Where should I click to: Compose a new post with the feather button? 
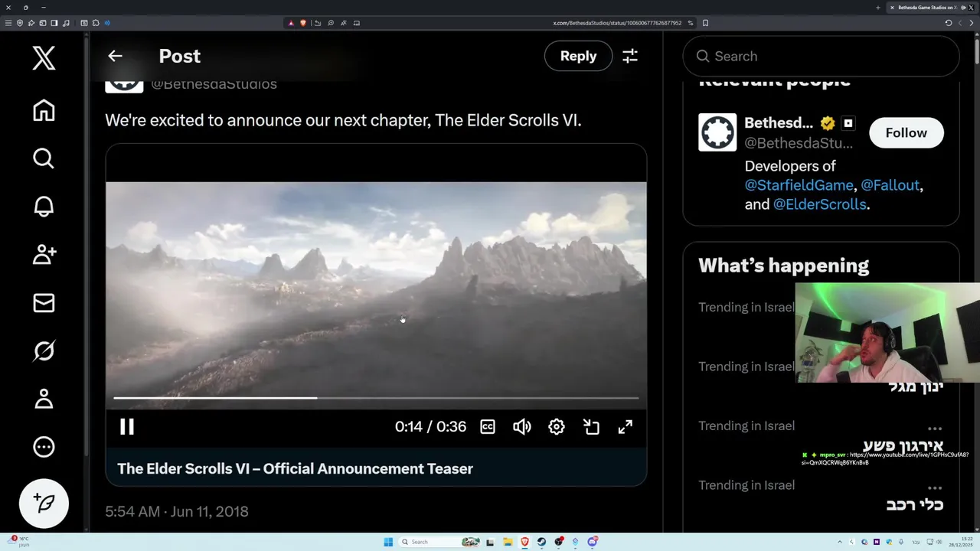44,503
